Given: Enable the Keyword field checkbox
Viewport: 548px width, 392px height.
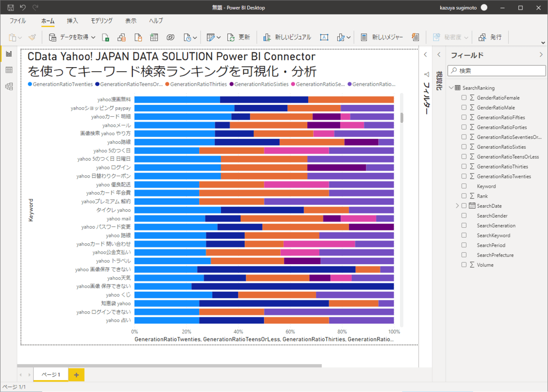Looking at the screenshot, I should click(x=464, y=186).
